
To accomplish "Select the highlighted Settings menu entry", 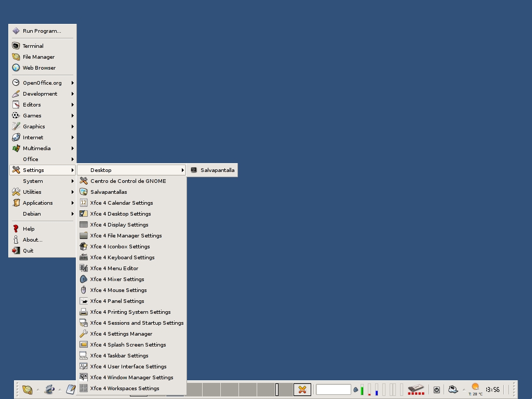I will coord(43,170).
